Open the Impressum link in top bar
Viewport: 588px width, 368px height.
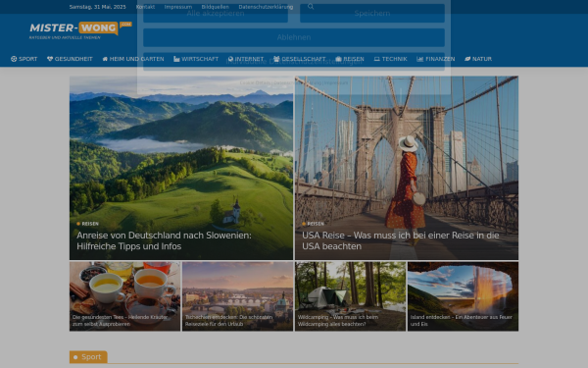pyautogui.click(x=178, y=7)
